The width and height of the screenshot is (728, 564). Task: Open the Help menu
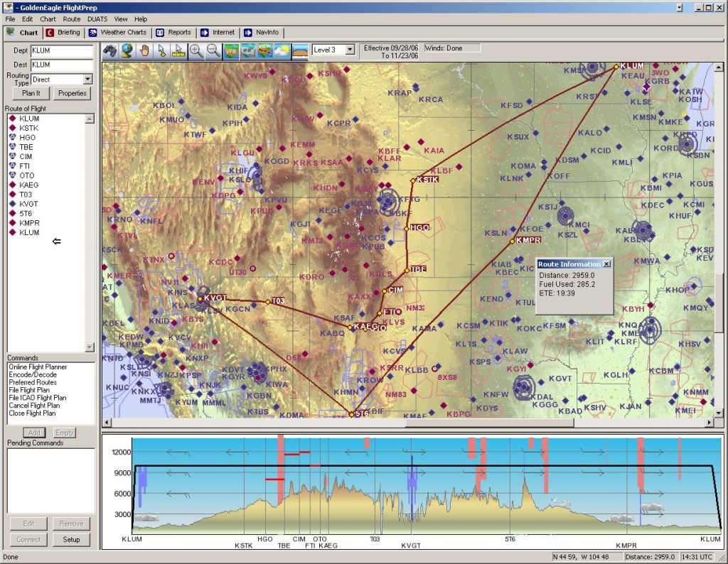pos(141,19)
